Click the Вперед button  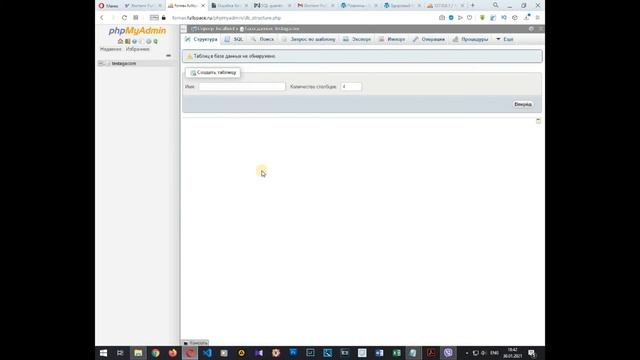523,104
